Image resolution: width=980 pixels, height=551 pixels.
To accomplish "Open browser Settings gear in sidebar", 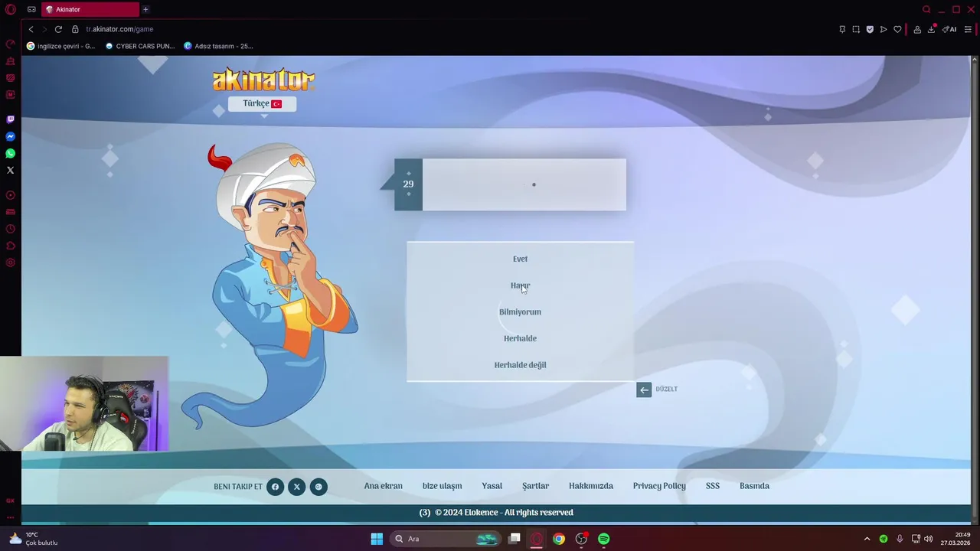I will click(x=11, y=262).
